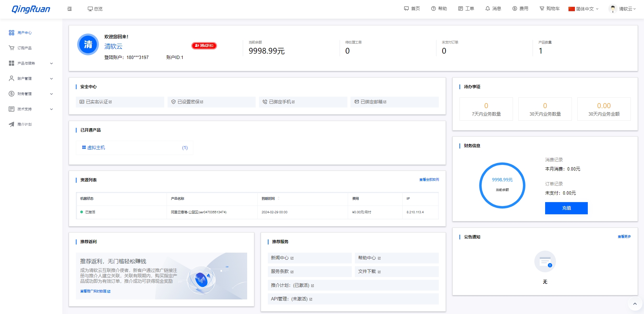Open 已绑定手机 security item
The height and width of the screenshot is (314, 644).
(303, 102)
